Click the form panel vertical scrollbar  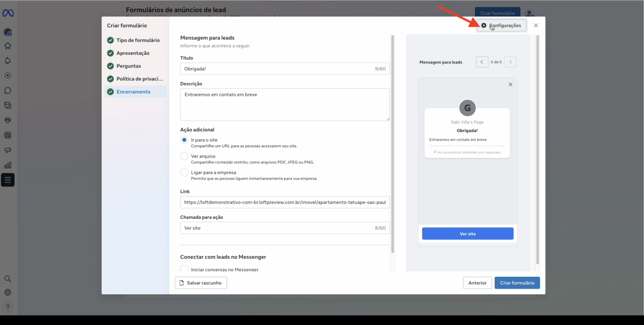(x=392, y=143)
